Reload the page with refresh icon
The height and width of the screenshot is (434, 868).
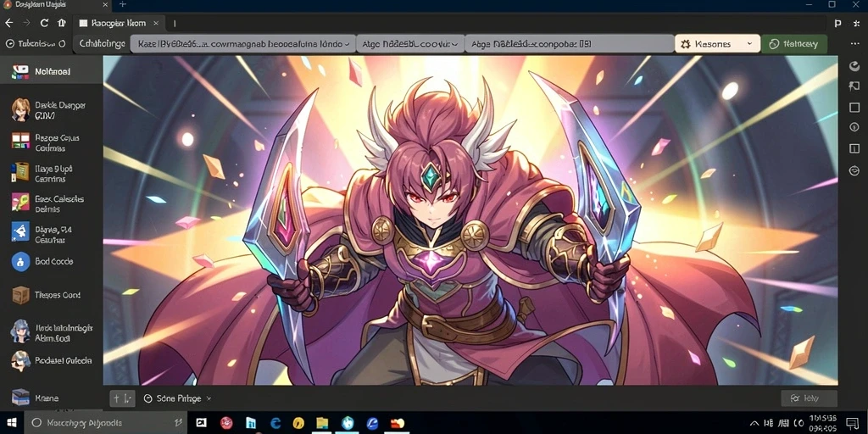tap(44, 23)
